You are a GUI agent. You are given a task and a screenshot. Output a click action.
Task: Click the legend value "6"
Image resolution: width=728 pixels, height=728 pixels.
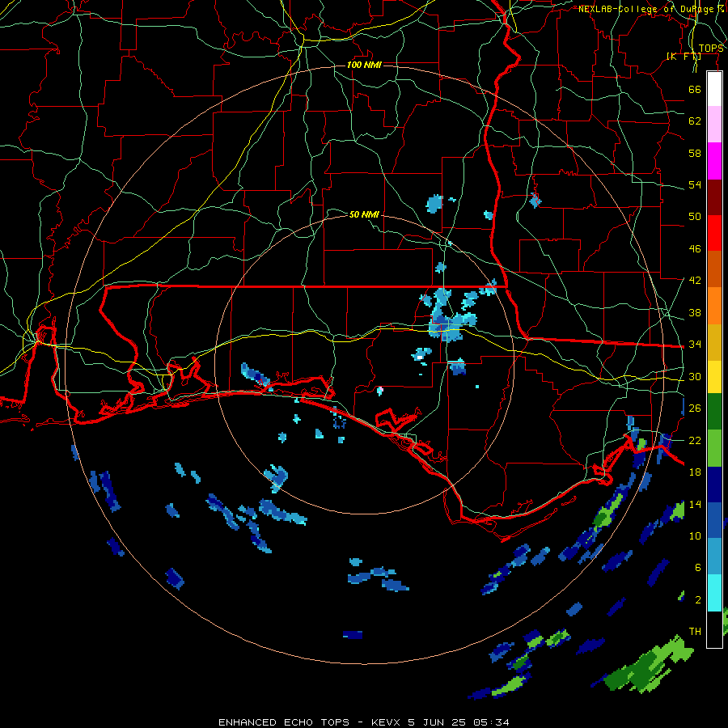tap(698, 568)
